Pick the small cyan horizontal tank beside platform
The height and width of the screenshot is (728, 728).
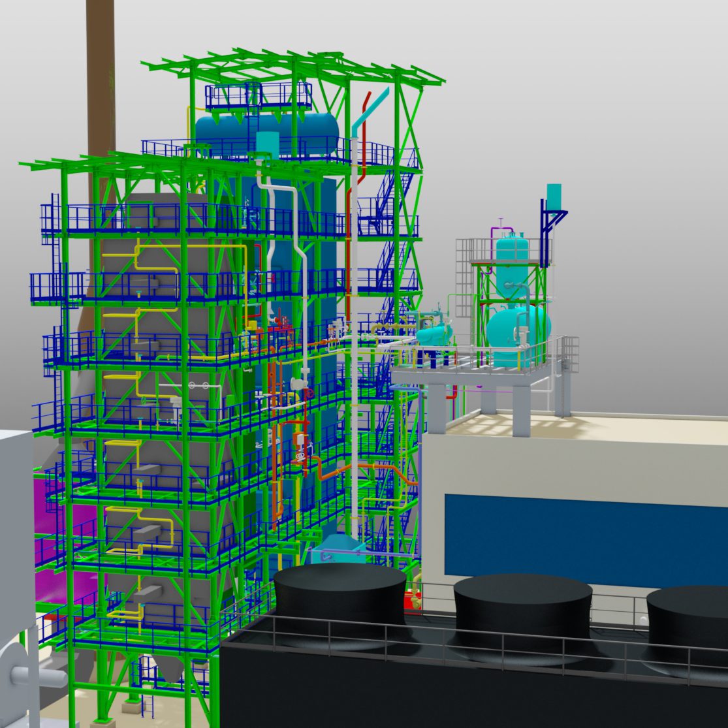point(434,335)
